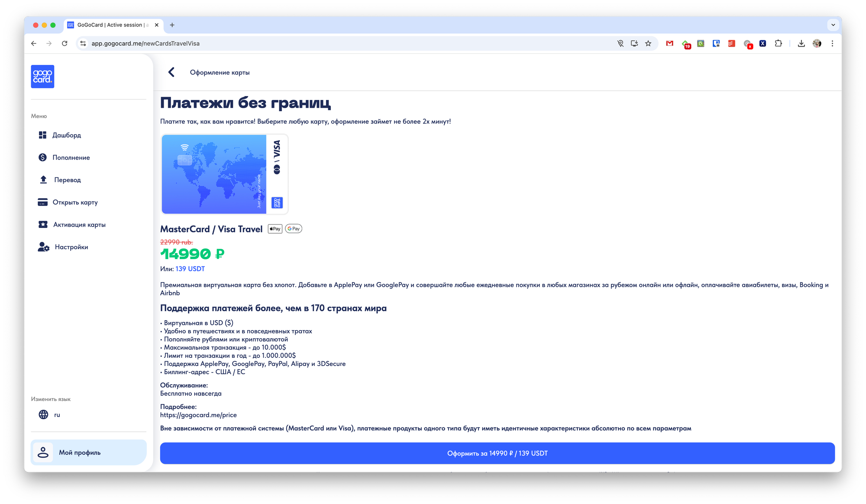Change language via globe icon
Viewport: 866px width, 504px height.
(44, 414)
